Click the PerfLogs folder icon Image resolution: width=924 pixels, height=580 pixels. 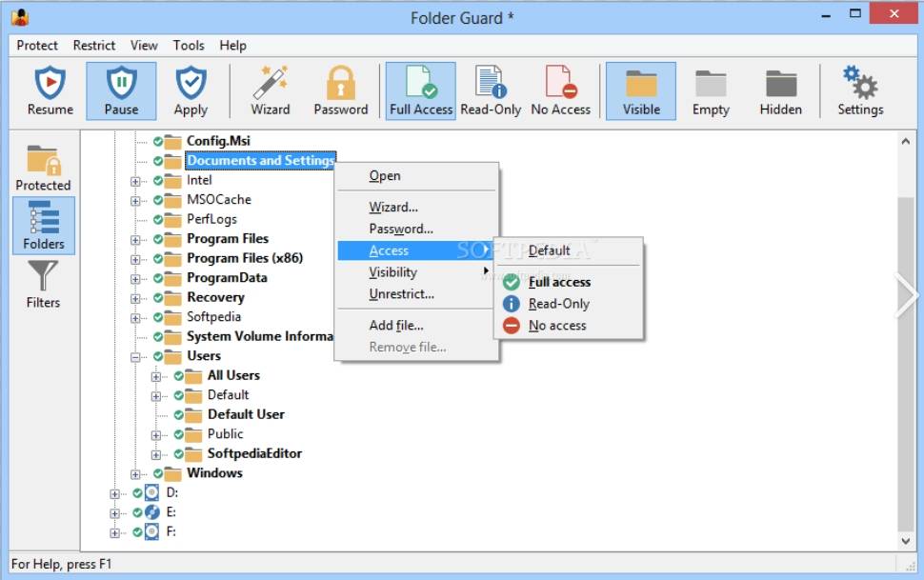click(172, 219)
